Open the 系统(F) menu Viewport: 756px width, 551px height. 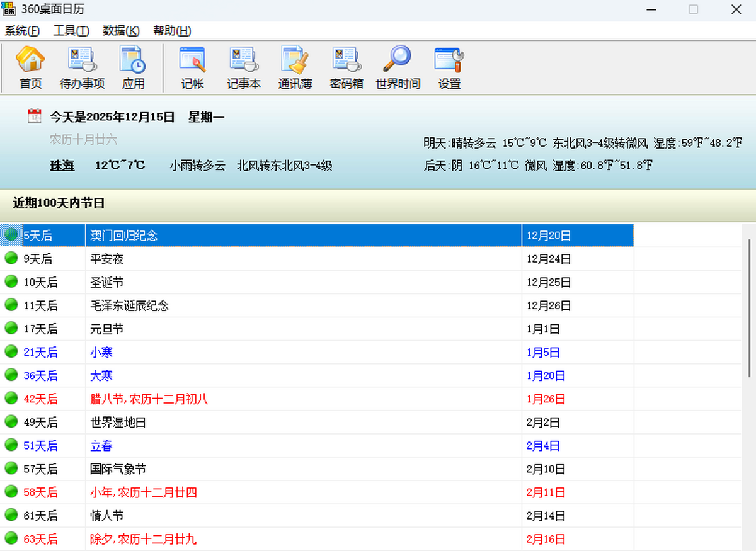[x=22, y=31]
